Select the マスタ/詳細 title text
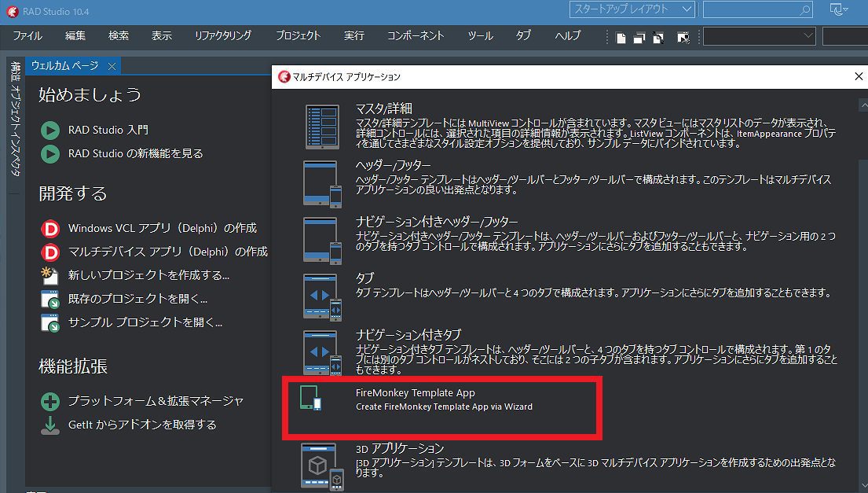 click(x=383, y=109)
